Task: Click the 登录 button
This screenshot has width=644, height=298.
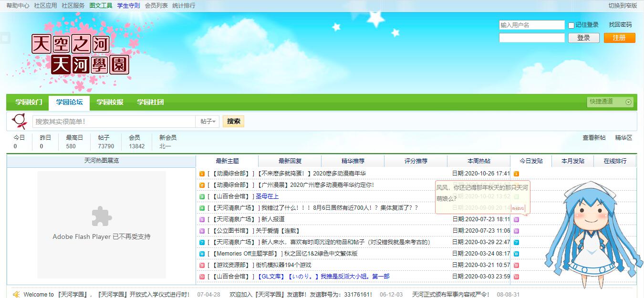Action: (x=583, y=38)
